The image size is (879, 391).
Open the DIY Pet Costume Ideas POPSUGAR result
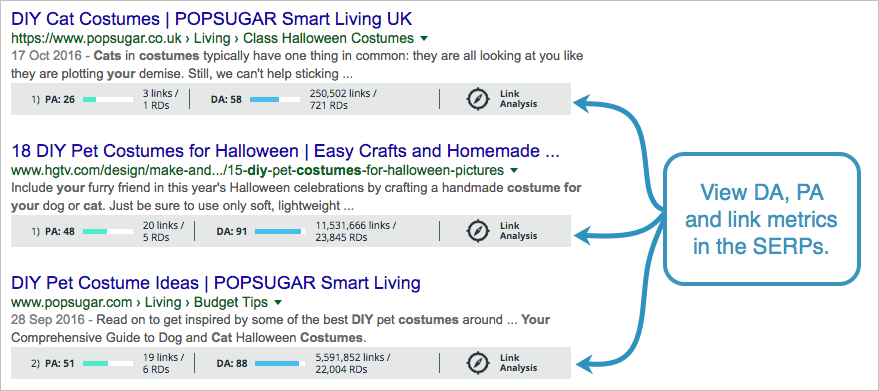(x=216, y=283)
